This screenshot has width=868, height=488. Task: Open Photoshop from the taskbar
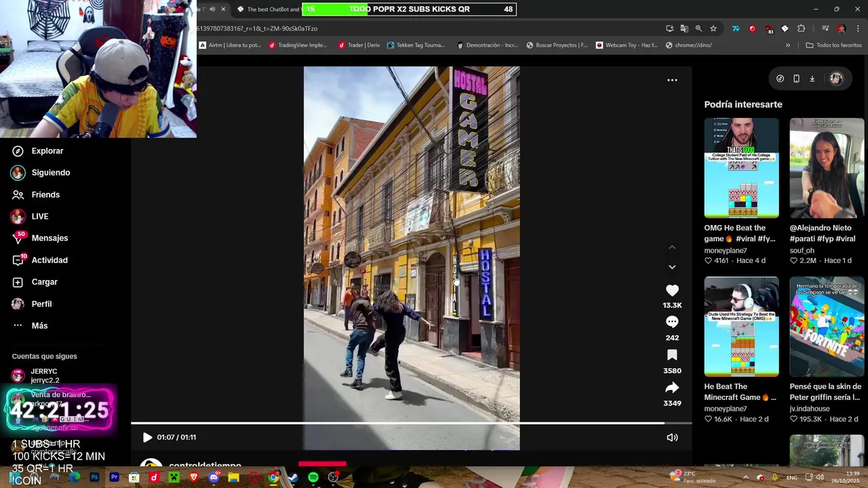(x=94, y=478)
